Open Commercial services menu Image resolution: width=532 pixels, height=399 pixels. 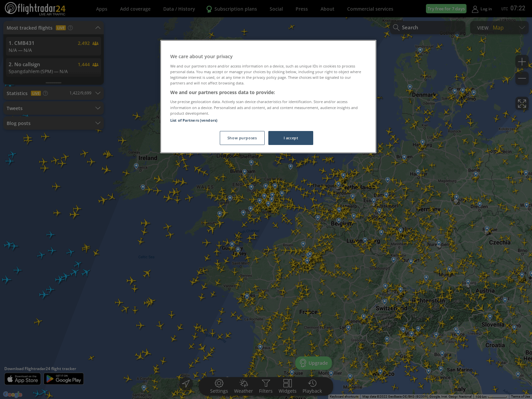370,9
